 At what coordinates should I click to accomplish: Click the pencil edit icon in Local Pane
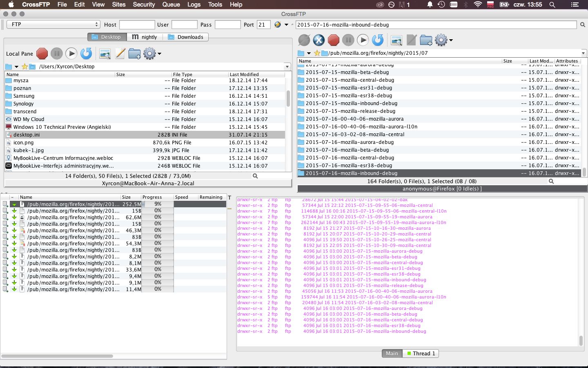pyautogui.click(x=120, y=54)
